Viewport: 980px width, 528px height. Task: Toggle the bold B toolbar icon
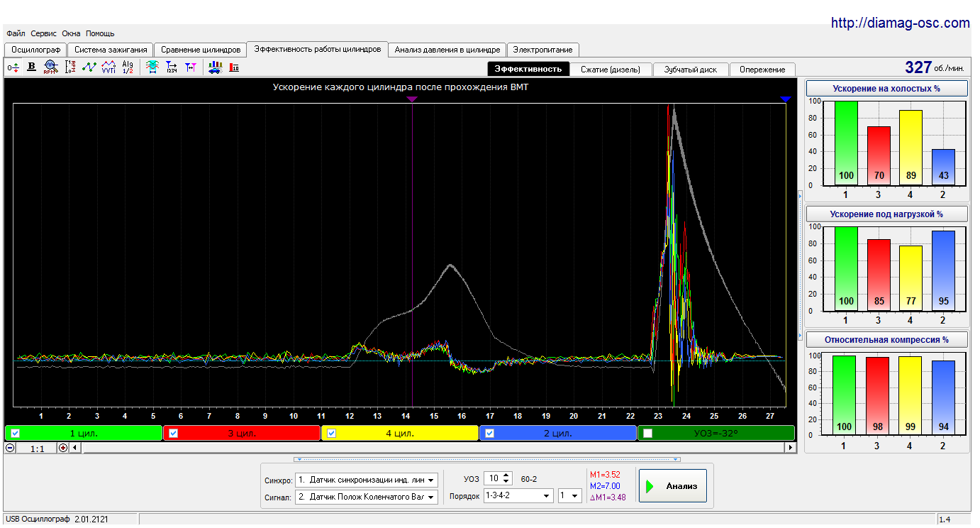(31, 67)
